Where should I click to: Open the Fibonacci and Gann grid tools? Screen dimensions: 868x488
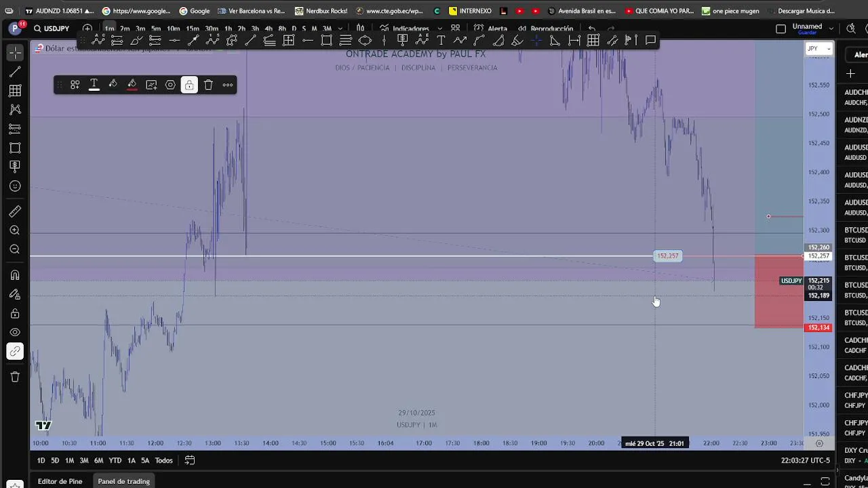pyautogui.click(x=15, y=91)
